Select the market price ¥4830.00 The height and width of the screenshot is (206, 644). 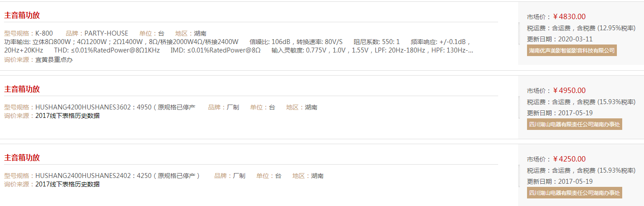[569, 16]
